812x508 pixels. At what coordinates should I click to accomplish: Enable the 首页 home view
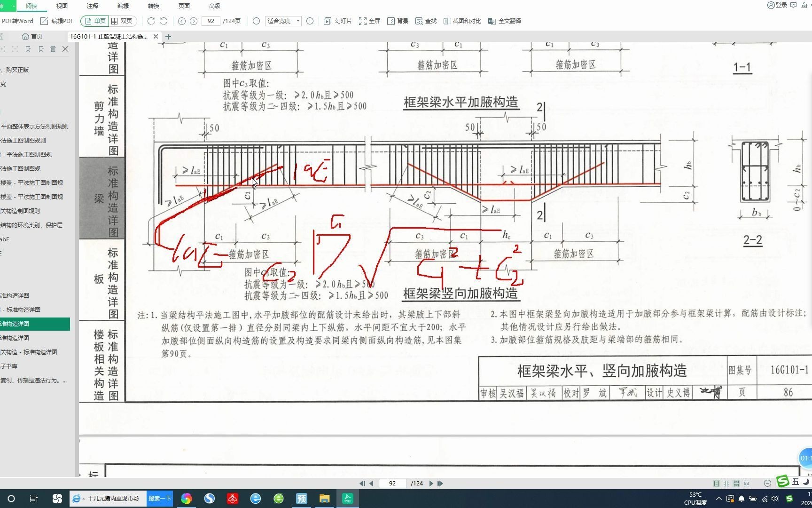32,36
